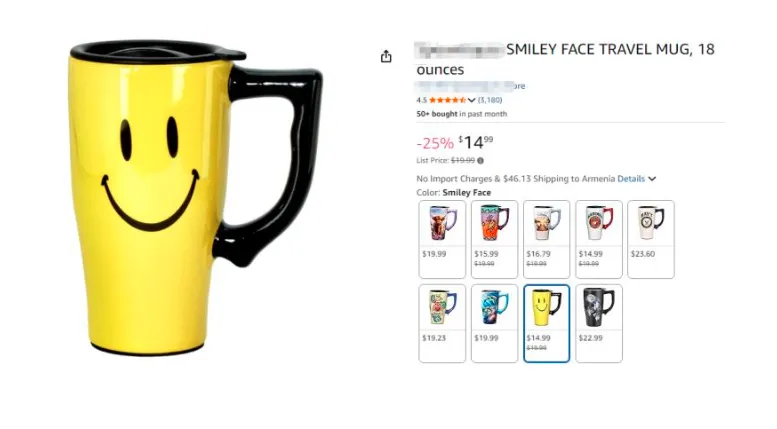This screenshot has height=429, width=777.
Task: Click the share icon beside the title
Action: [386, 56]
